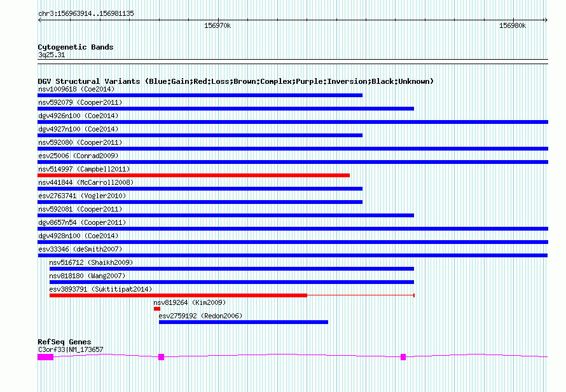Click the nsv516712 (Shaikh2009) blue gain bar
Screen dimensions: 566x392
(x=231, y=269)
